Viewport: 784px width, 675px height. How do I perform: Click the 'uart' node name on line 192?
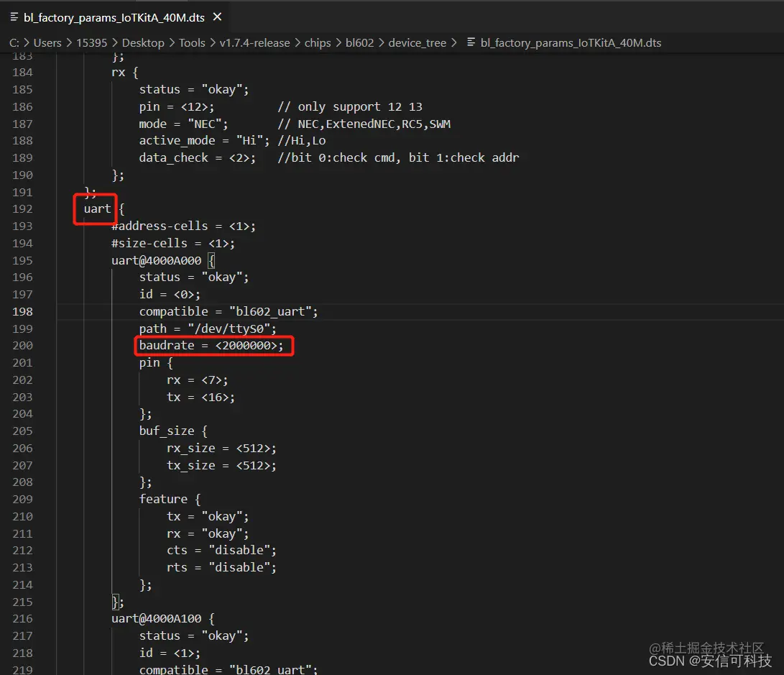97,209
